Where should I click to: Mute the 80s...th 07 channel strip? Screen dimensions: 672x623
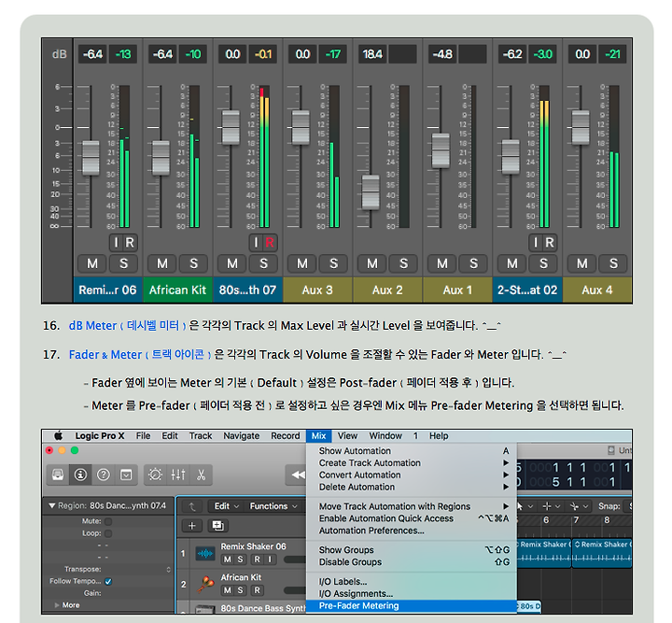pos(231,263)
